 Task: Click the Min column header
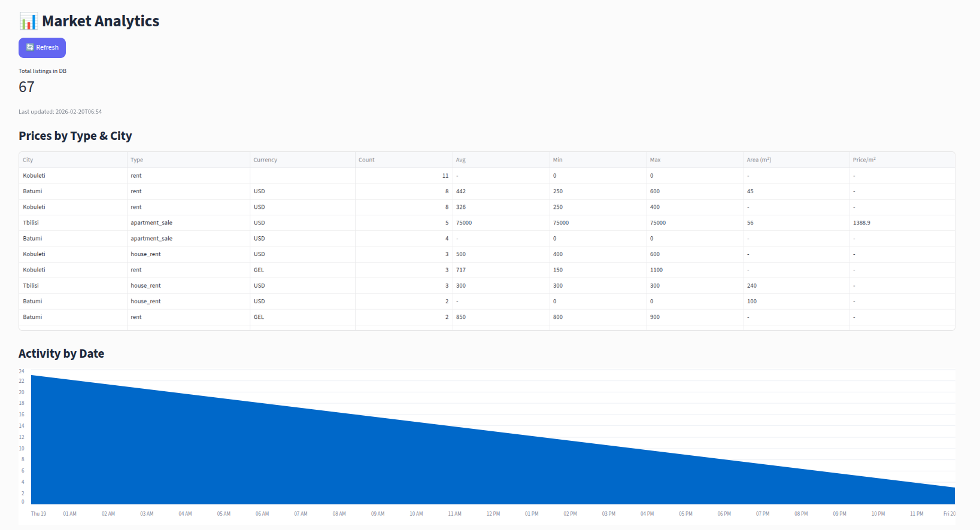coord(557,160)
